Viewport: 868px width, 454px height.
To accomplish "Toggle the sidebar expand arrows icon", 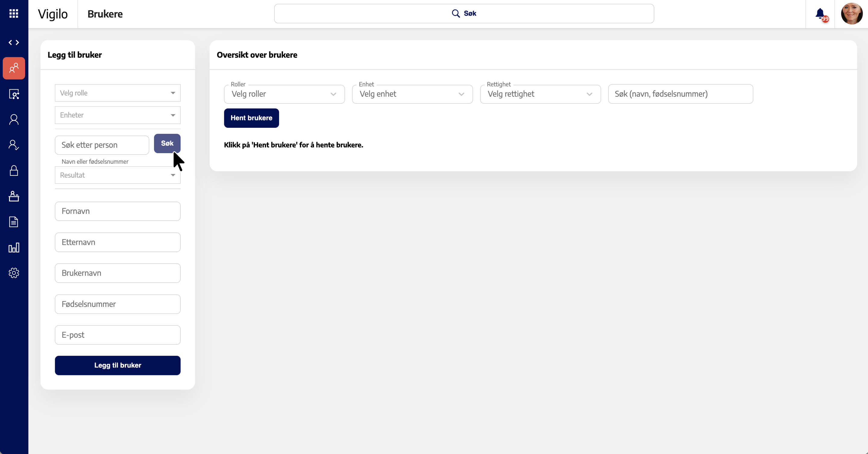I will [x=14, y=43].
